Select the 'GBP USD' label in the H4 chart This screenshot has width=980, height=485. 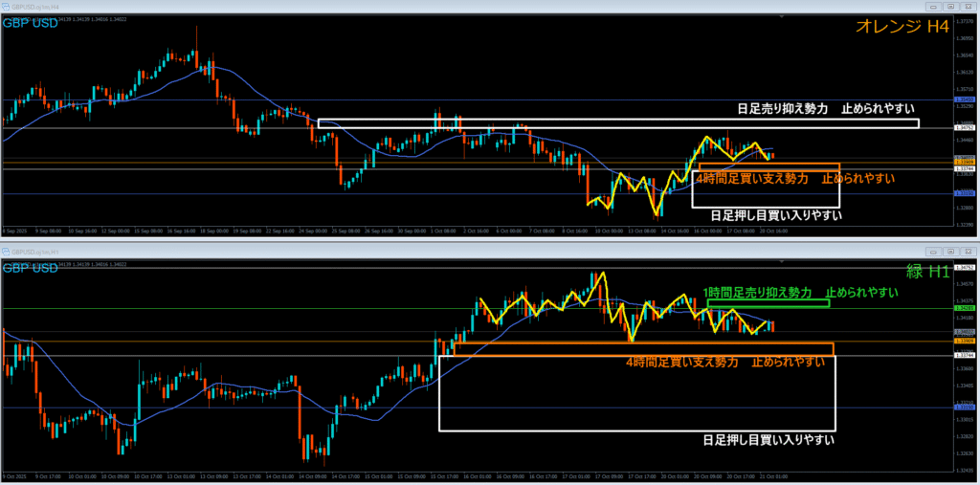click(x=31, y=23)
